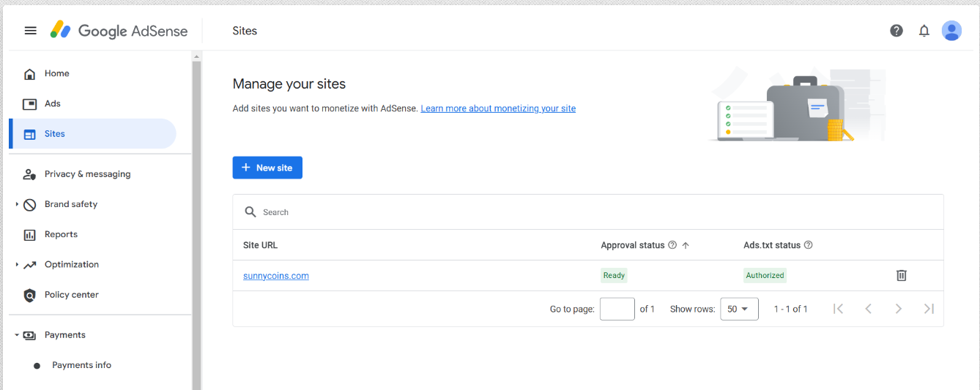Click the Ads.txt status column header
The width and height of the screenshot is (980, 390).
click(x=772, y=245)
